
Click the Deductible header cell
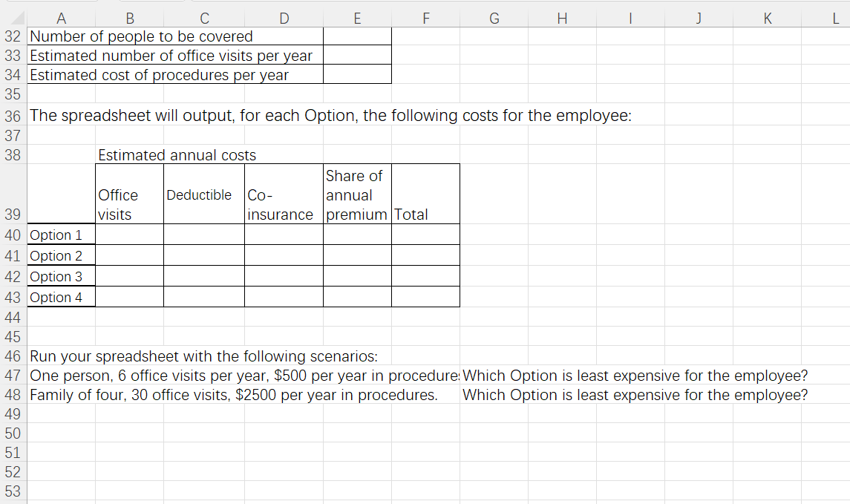(203, 194)
